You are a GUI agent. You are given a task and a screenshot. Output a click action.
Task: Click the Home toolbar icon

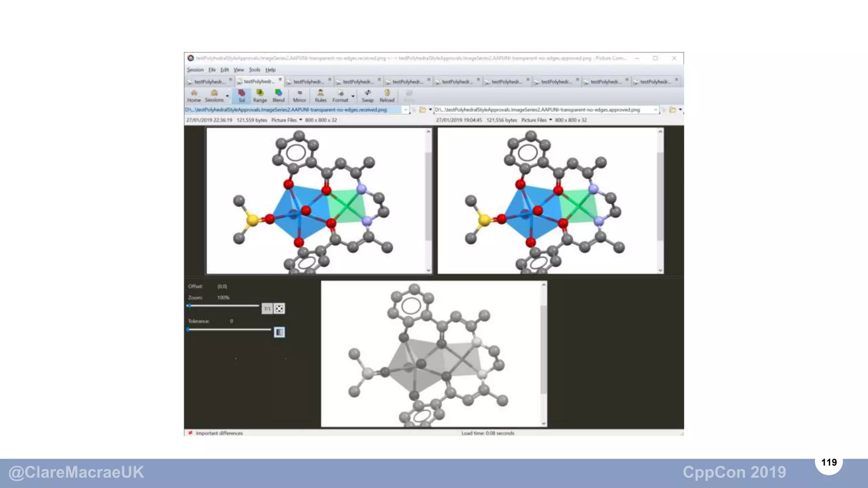coord(194,96)
